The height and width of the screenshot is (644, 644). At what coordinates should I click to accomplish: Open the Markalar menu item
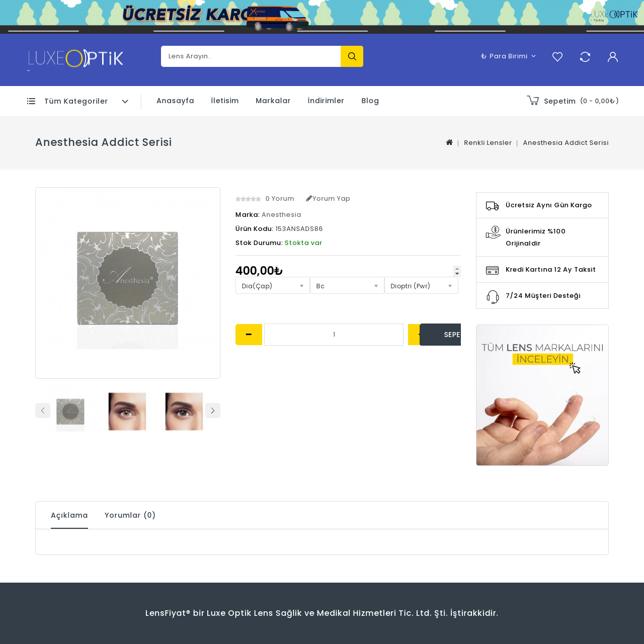click(x=273, y=101)
